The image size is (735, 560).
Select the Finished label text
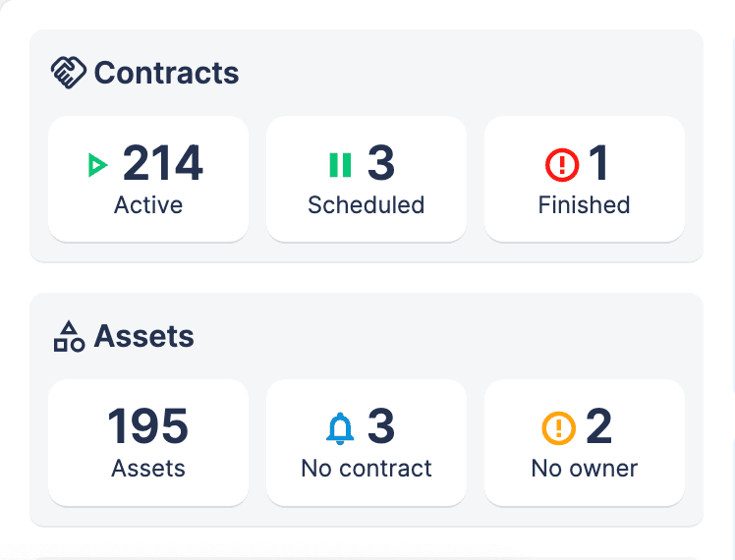click(x=585, y=205)
